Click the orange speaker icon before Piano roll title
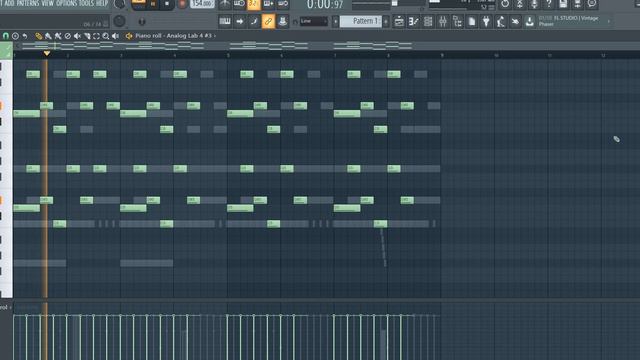Viewport: 640px width, 360px height. click(x=129, y=36)
